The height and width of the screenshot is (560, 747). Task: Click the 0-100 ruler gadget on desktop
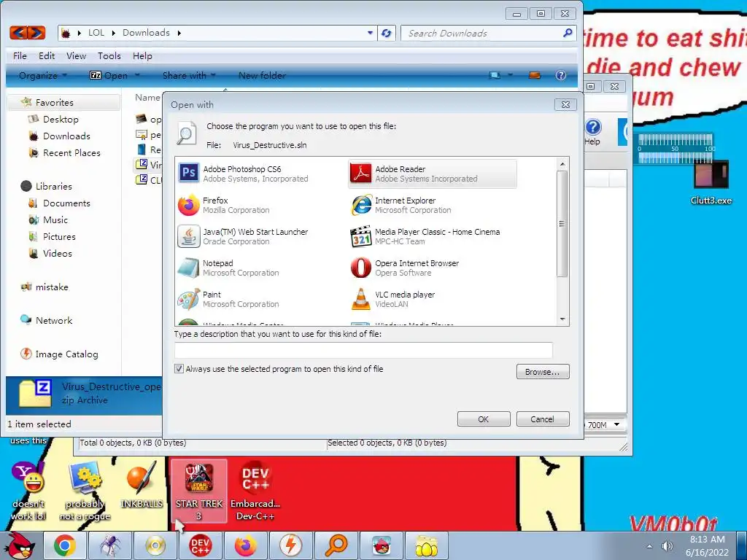676,149
